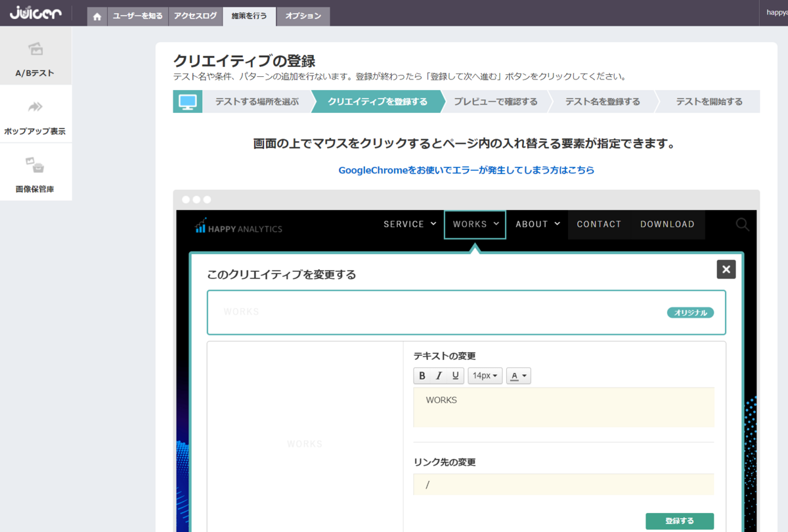Click the home icon in top navigation
The width and height of the screenshot is (788, 532).
tap(97, 16)
